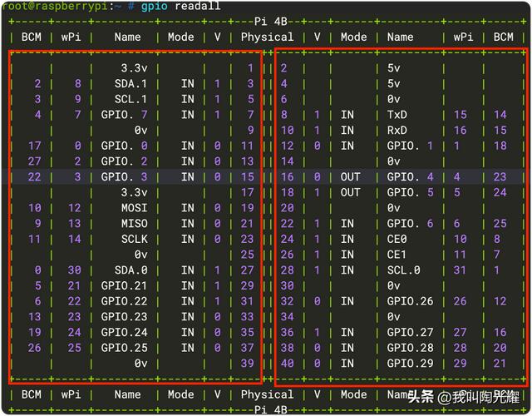Viewport: 532px width, 416px height.
Task: Select the 'SCL.1' name cell
Action: 131,99
